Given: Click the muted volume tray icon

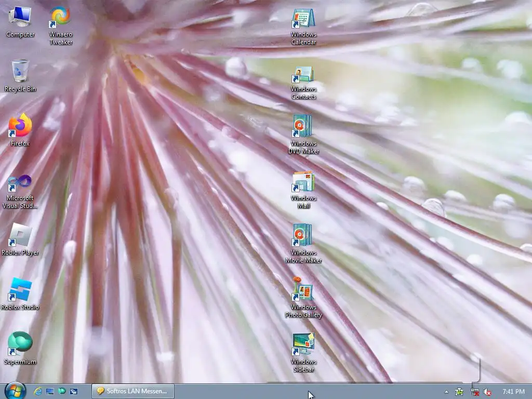Looking at the screenshot, I should pos(487,392).
